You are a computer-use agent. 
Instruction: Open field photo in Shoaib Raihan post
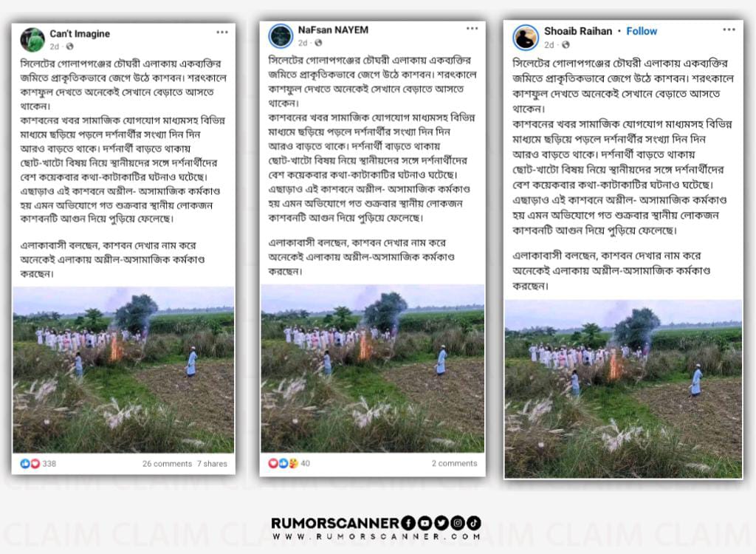[623, 389]
